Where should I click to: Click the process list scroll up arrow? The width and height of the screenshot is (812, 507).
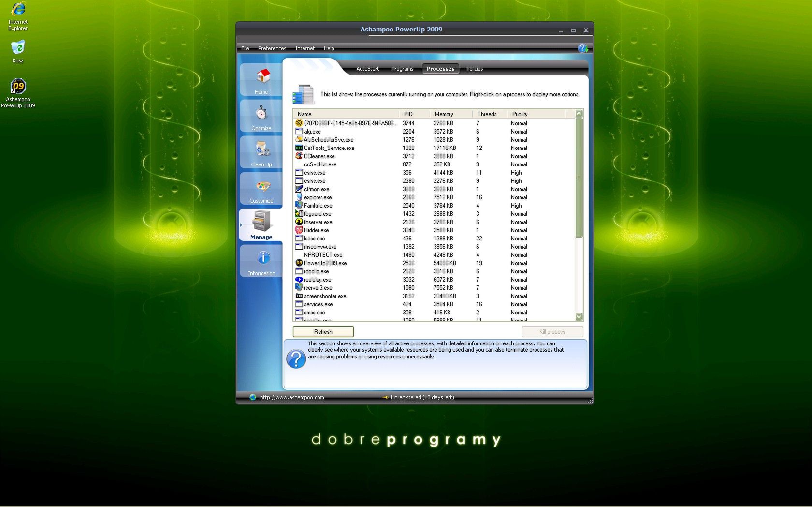(579, 114)
